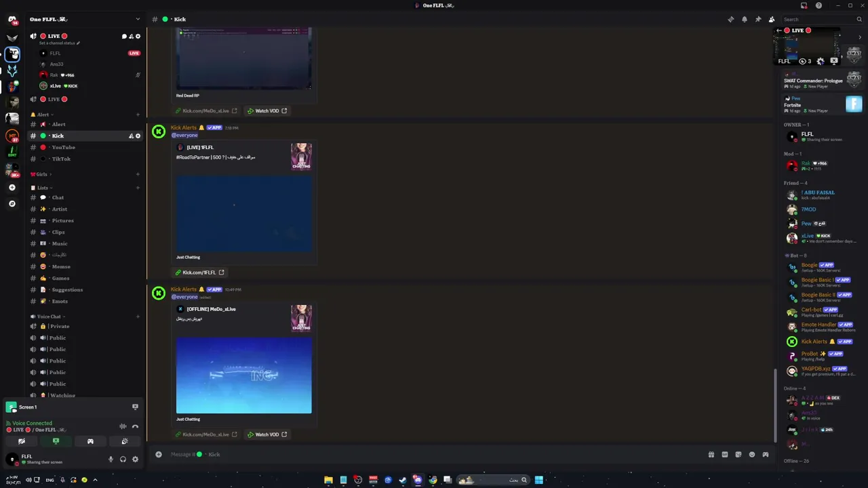Viewport: 868px width, 488px height.
Task: Open Windows File Explorer from taskbar
Action: (x=328, y=480)
